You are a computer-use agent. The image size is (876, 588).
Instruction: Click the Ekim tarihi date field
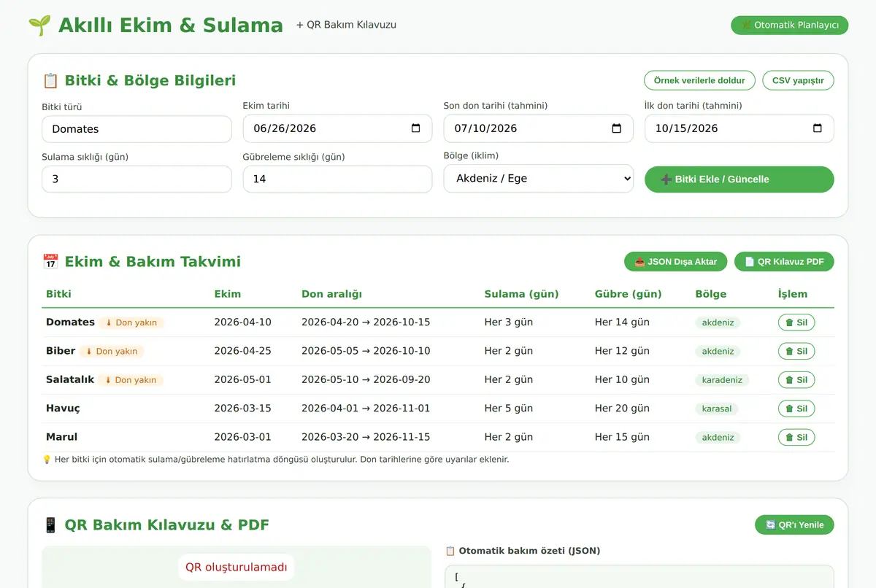[337, 128]
